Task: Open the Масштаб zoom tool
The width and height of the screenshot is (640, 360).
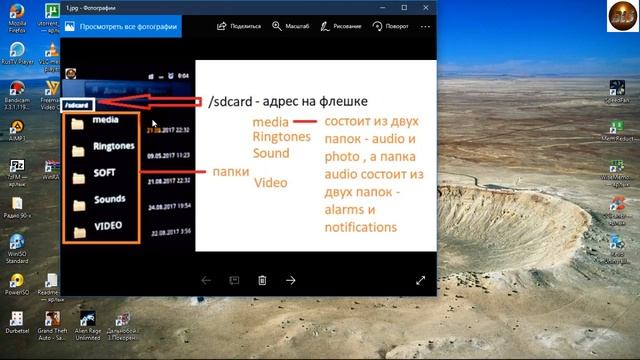Action: (x=291, y=26)
